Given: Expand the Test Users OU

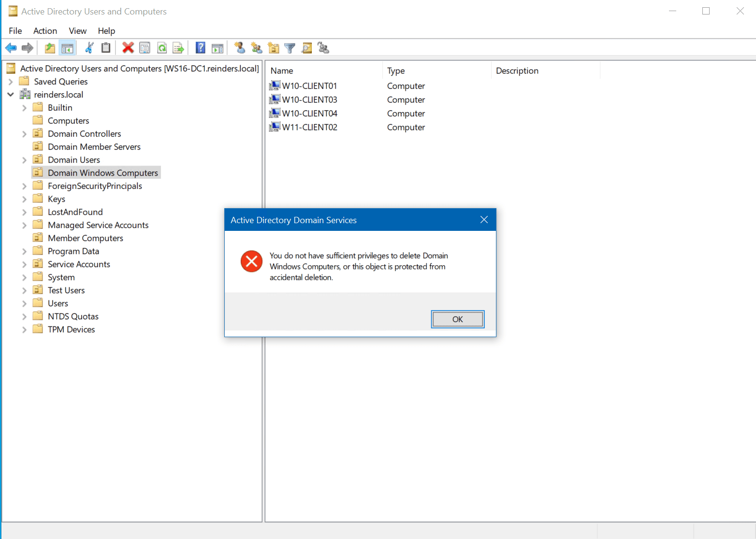Looking at the screenshot, I should (x=24, y=290).
